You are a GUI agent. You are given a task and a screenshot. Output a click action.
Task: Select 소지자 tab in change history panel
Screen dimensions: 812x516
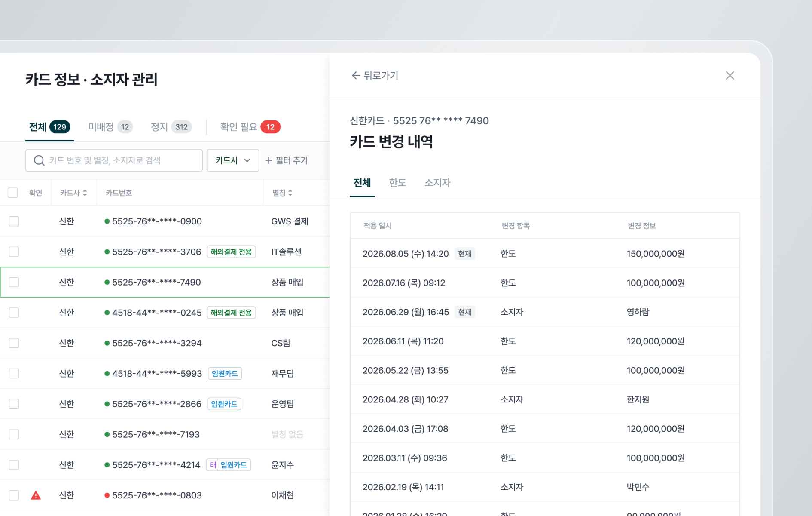click(437, 183)
